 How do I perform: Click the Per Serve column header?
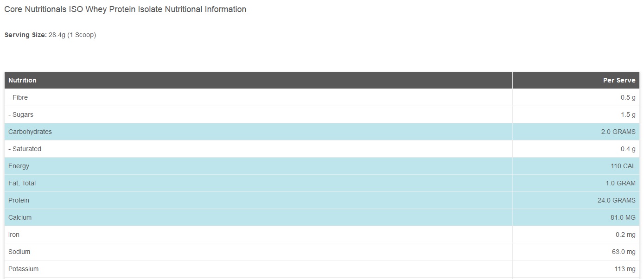[x=619, y=80]
